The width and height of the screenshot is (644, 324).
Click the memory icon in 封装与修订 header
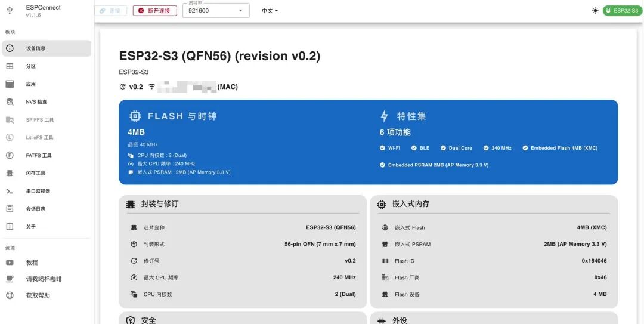[x=130, y=204]
